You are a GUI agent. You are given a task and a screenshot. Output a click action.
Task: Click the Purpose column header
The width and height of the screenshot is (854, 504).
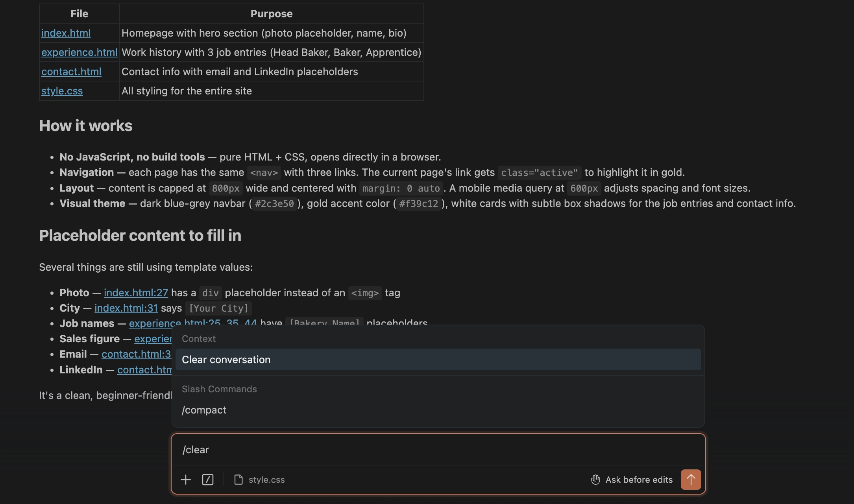(x=272, y=14)
